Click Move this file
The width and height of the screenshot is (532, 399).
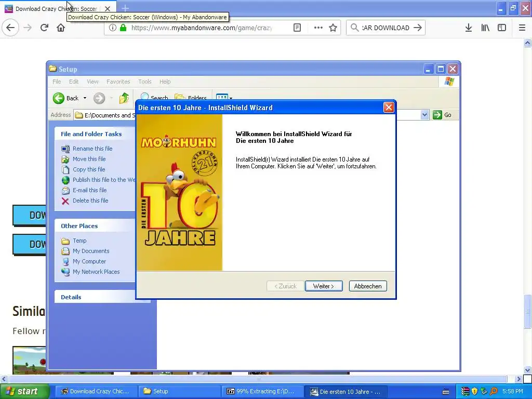[x=89, y=159]
